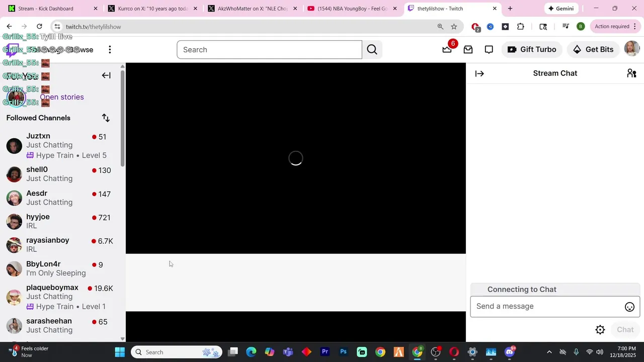
Task: Collapse the left sidebar with arrow icon
Action: (106, 75)
